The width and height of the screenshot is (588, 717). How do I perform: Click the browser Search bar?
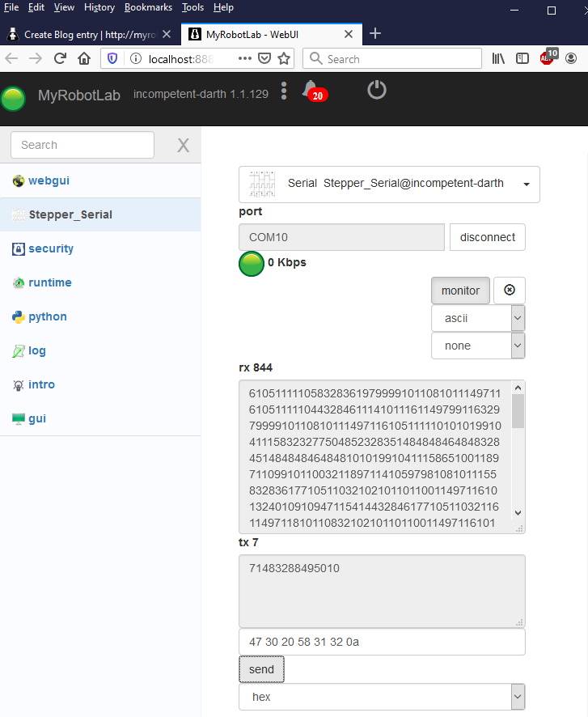tap(392, 58)
